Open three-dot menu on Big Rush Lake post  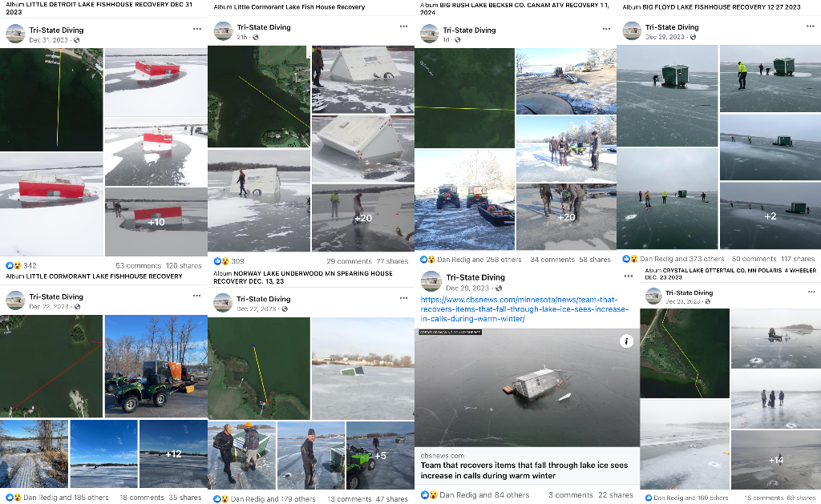click(606, 29)
